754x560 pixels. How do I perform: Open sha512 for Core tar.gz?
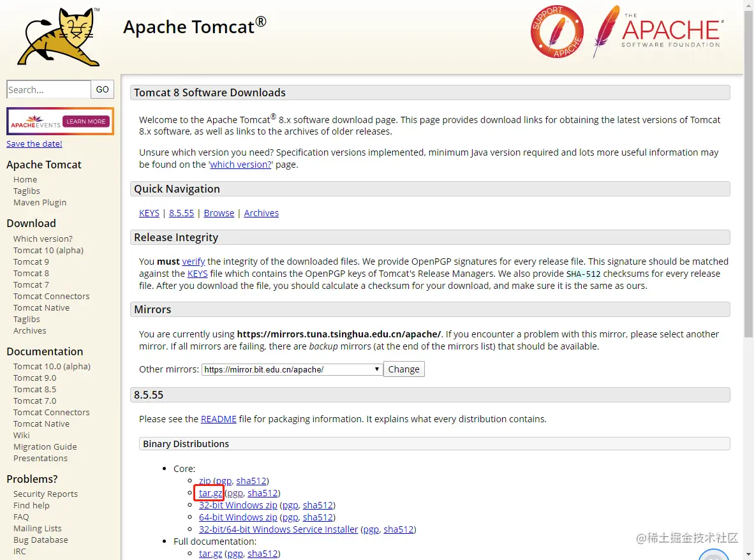tap(263, 493)
